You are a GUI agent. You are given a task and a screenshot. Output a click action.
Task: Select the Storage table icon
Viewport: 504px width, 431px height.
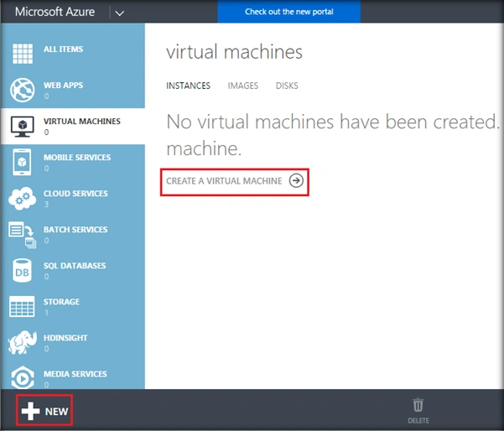point(22,307)
